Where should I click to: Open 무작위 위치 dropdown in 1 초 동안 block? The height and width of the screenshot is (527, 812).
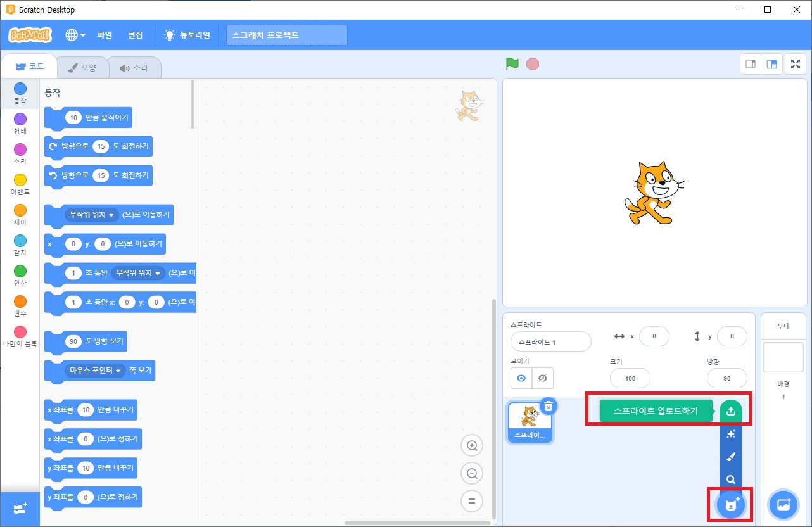tap(137, 273)
